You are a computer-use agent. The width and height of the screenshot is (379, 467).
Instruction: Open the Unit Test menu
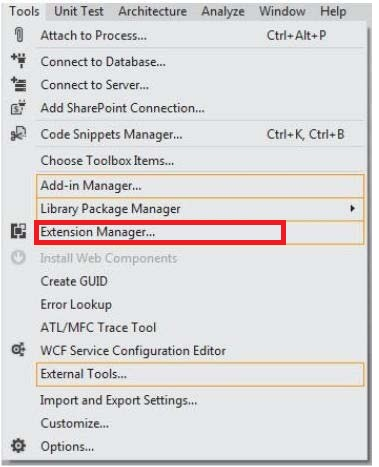point(79,11)
